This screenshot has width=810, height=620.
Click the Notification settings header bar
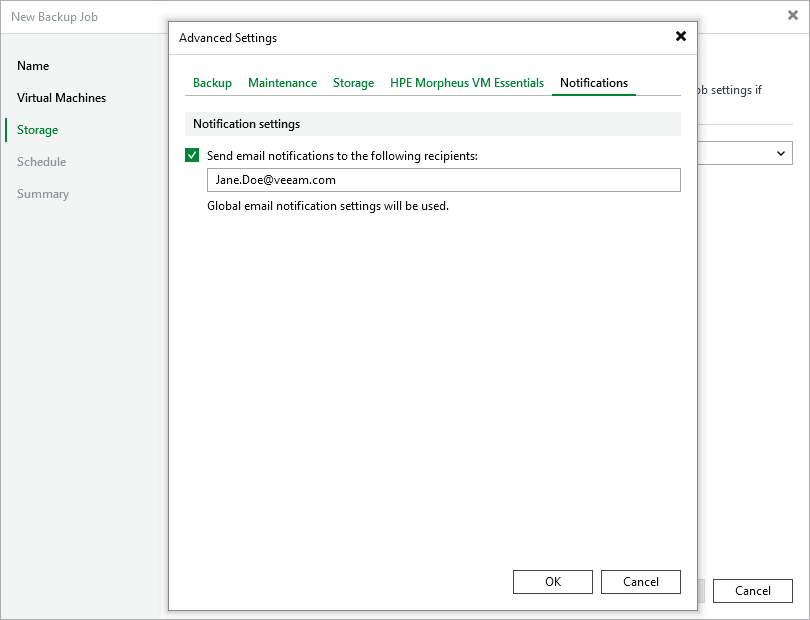(x=435, y=122)
